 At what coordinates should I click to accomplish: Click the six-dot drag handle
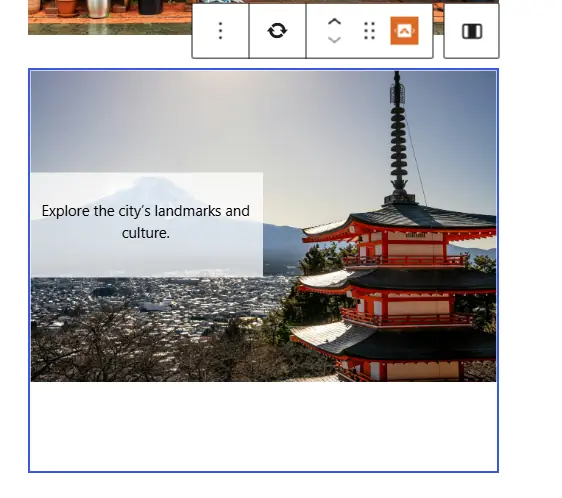[x=370, y=31]
